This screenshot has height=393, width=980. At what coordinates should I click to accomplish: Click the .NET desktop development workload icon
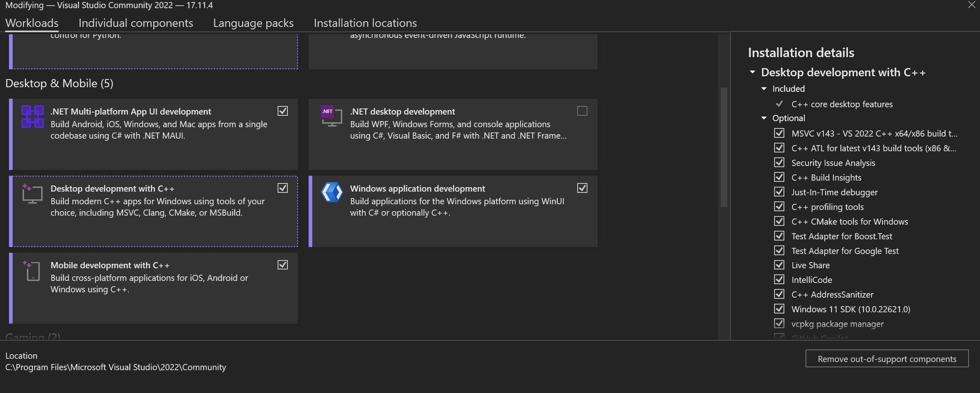tap(331, 116)
